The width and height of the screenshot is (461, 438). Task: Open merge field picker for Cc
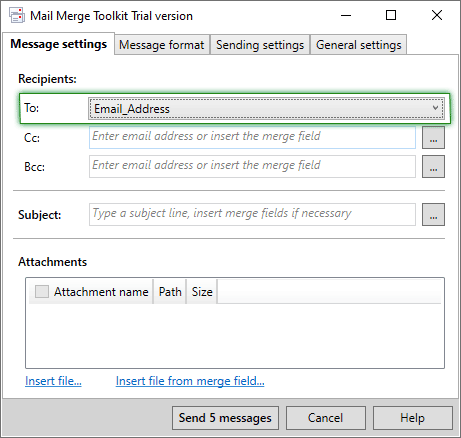433,137
